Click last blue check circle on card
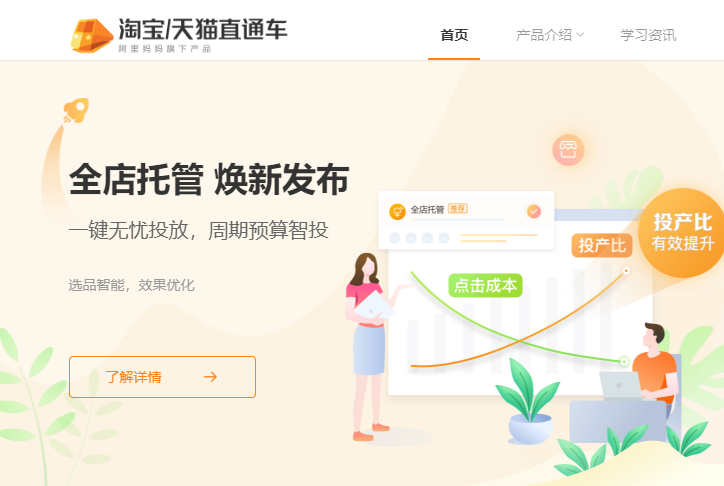Viewport: 724px width, 486px height. 444,238
